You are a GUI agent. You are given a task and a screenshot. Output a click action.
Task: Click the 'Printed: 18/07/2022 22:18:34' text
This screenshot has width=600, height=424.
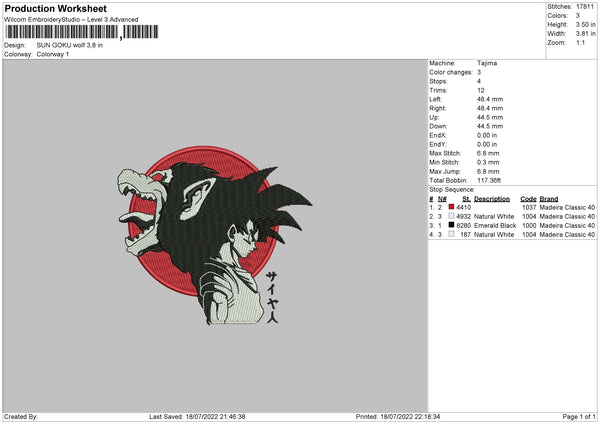point(398,417)
